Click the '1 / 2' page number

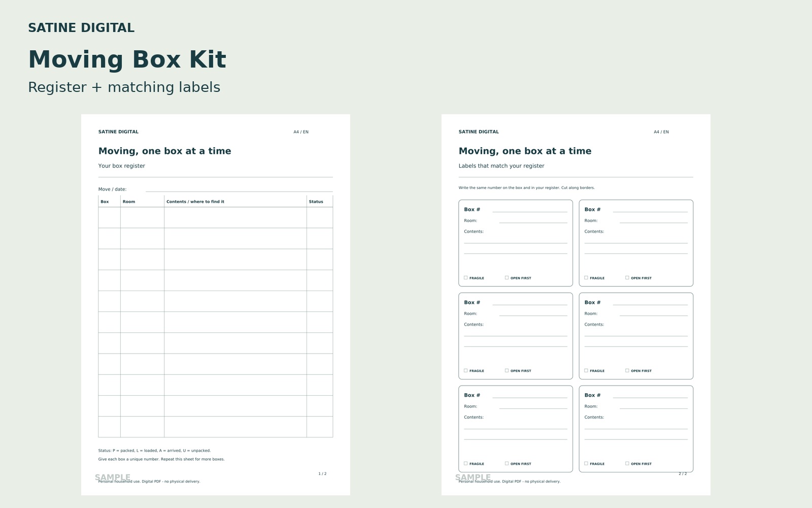pyautogui.click(x=322, y=473)
